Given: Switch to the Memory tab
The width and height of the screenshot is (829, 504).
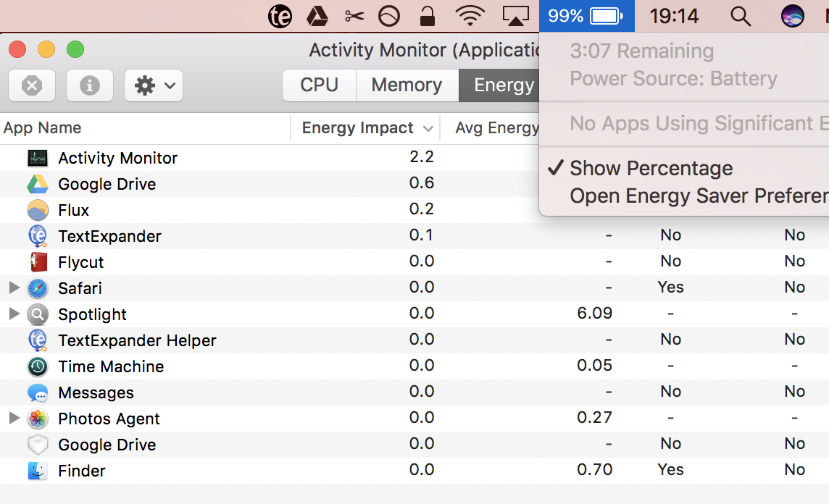Looking at the screenshot, I should [x=407, y=85].
